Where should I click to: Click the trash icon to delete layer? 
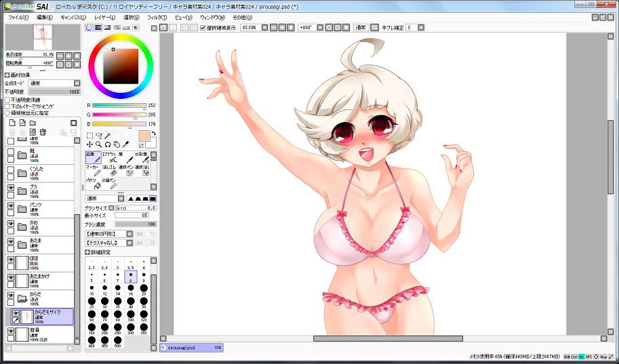coord(43,132)
